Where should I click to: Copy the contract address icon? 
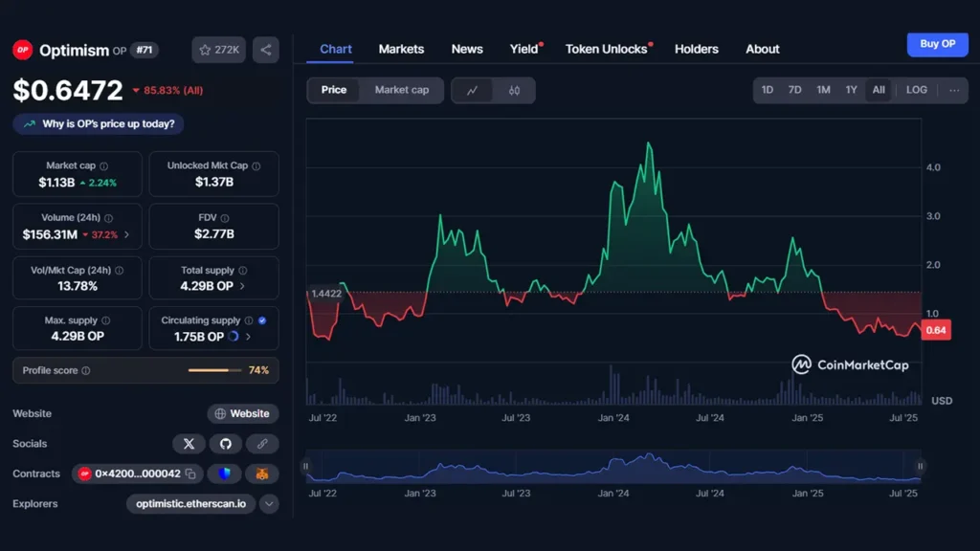(190, 474)
